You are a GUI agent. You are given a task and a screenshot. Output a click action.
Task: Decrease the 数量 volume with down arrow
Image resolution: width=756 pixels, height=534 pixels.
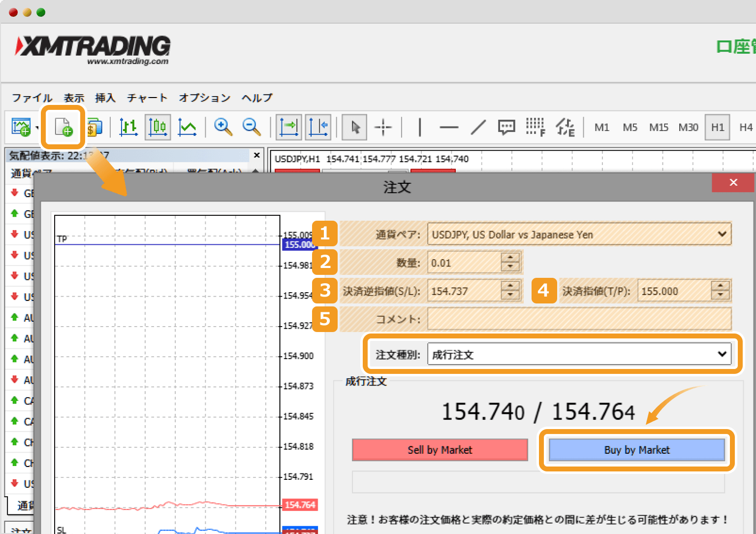pos(510,267)
